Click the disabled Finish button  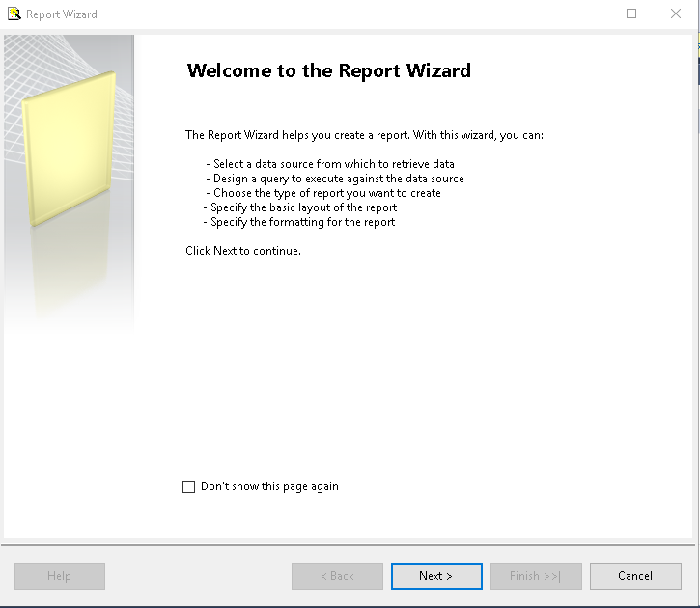pyautogui.click(x=535, y=576)
